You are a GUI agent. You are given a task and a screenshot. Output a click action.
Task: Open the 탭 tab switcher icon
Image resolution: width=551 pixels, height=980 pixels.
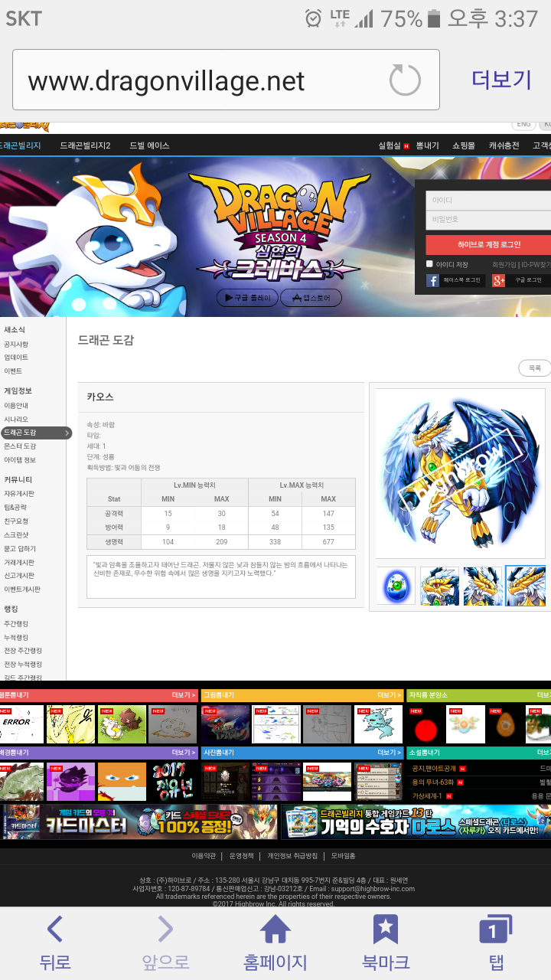click(495, 944)
